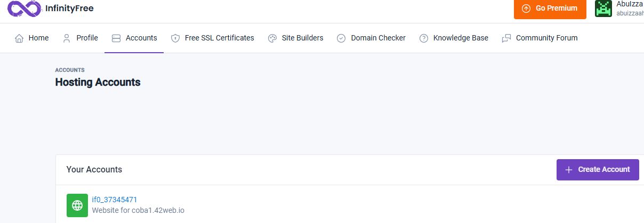Click the Home house icon
Viewport: 644px width, 223px height.
19,38
